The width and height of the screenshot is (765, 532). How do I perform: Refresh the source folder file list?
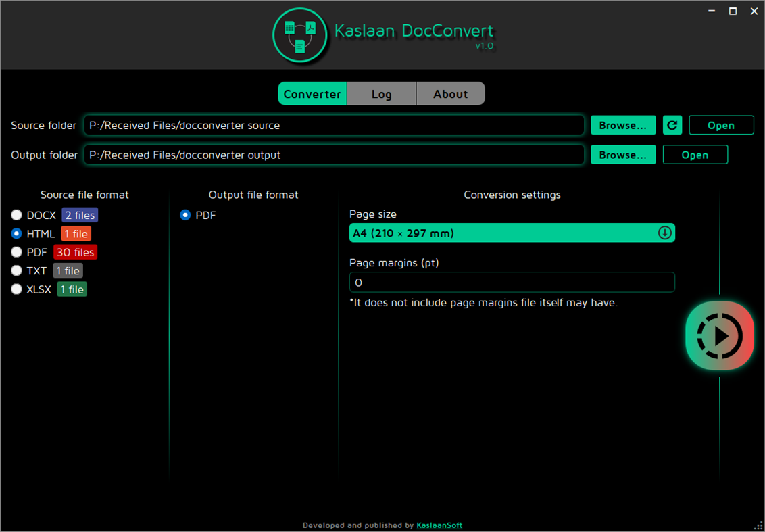pos(672,125)
